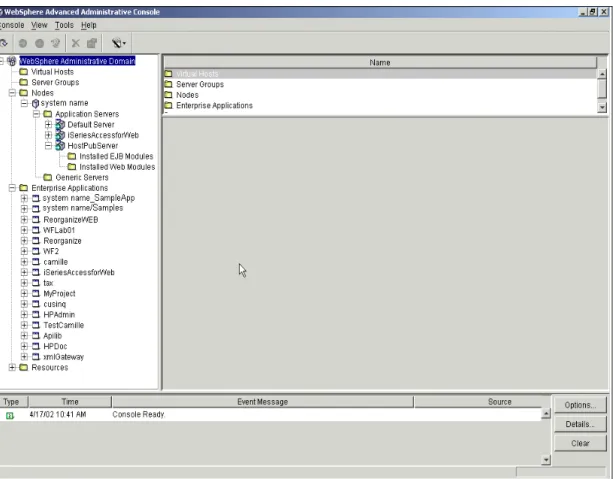This screenshot has height=479, width=613.
Task: Click the MyProject application icon
Action: 36,294
